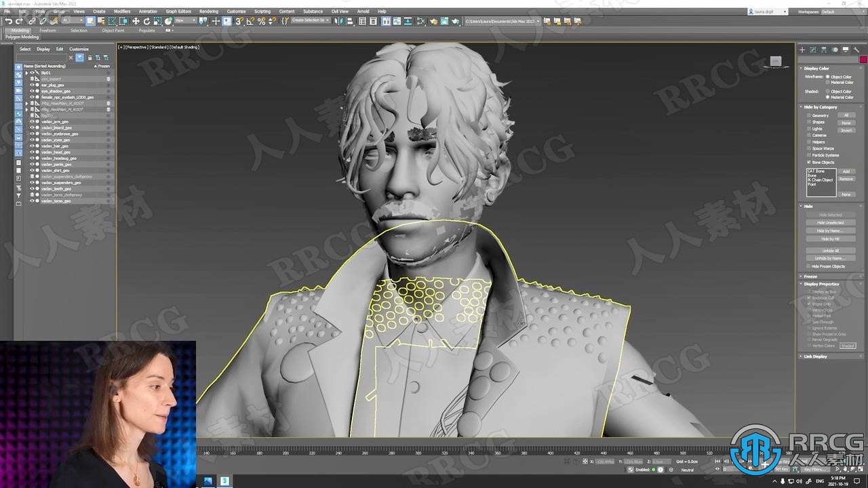Switch to Object Paint ribbon tab

[x=113, y=30]
